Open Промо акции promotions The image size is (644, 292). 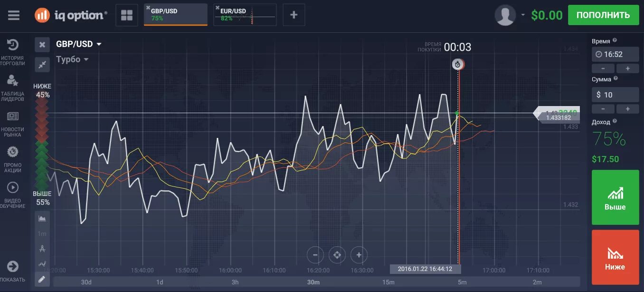pyautogui.click(x=13, y=160)
